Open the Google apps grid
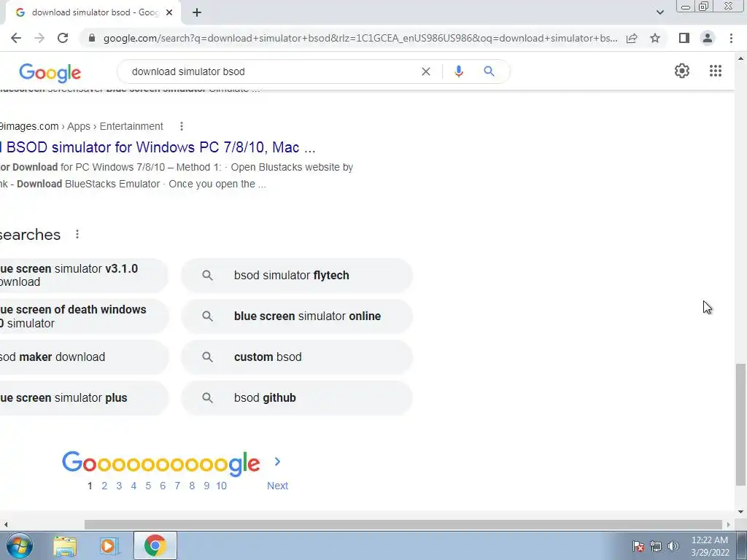 pos(715,71)
